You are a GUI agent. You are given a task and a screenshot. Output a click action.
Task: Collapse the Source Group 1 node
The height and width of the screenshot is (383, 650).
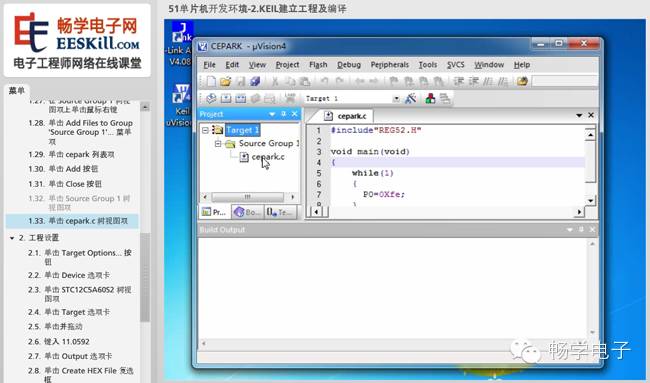click(218, 143)
